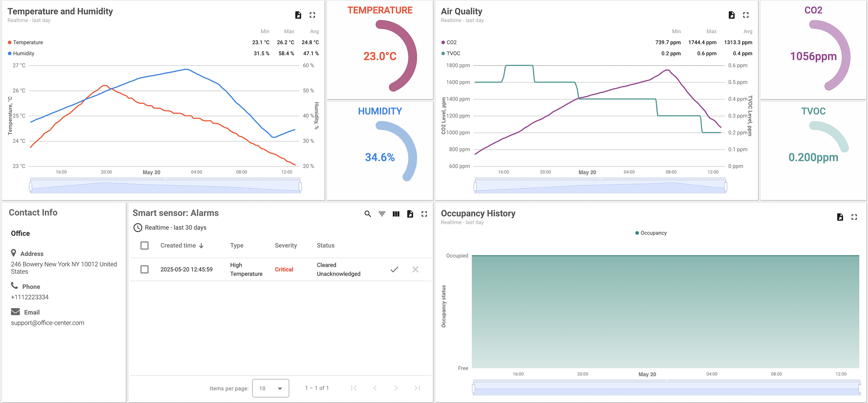Open columns display settings in Alarms widget
This screenshot has height=403, width=868.
point(396,214)
